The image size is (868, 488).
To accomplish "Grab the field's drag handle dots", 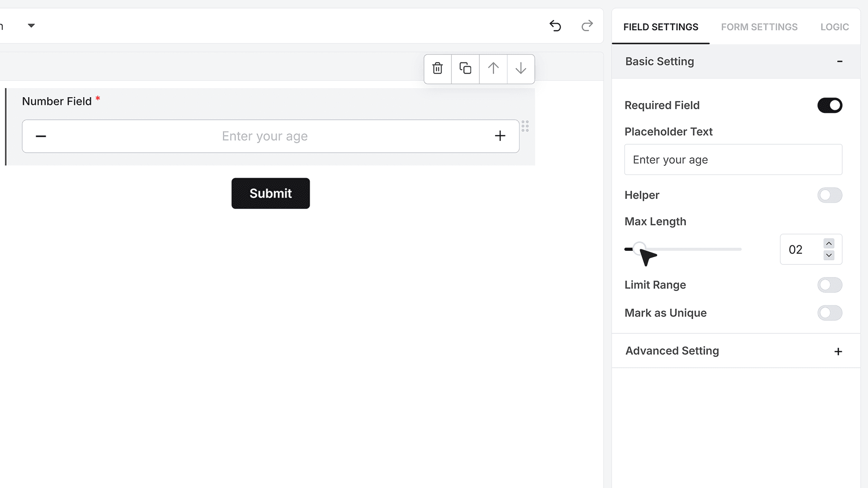I will click(525, 126).
